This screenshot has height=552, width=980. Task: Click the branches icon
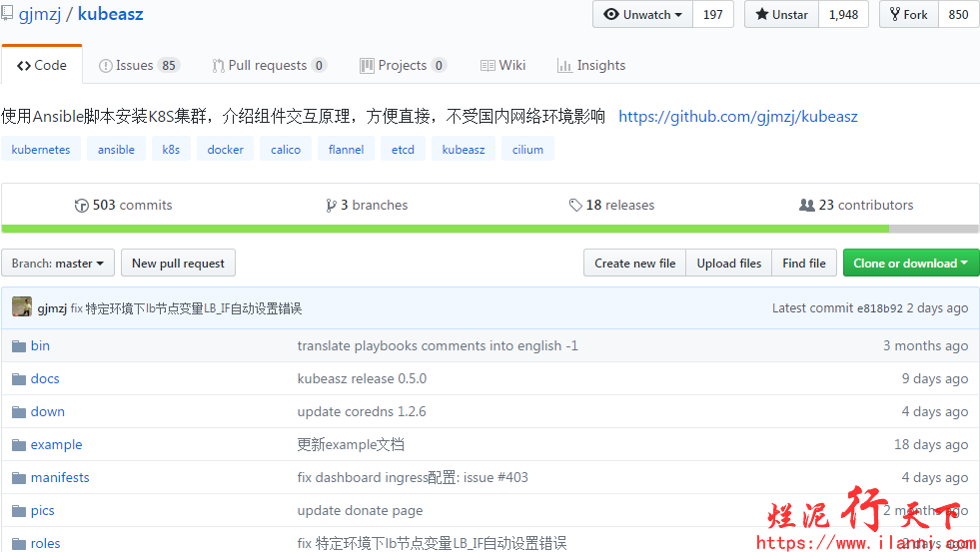tap(331, 206)
